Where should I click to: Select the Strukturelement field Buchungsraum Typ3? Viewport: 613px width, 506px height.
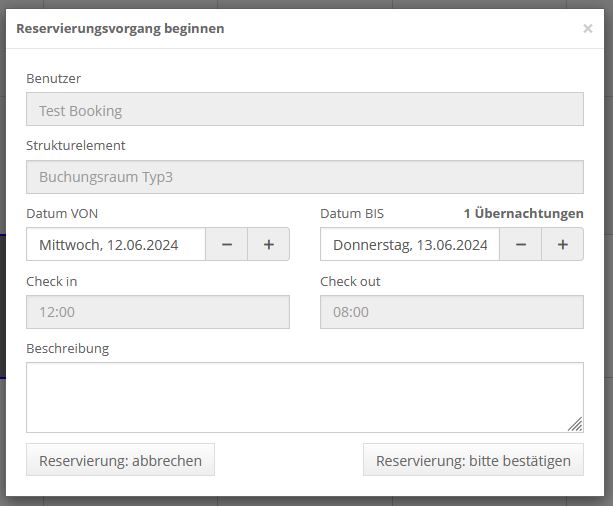tap(304, 177)
